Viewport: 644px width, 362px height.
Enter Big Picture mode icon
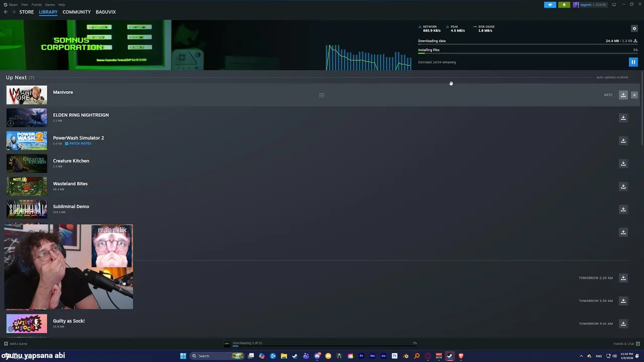click(x=614, y=5)
